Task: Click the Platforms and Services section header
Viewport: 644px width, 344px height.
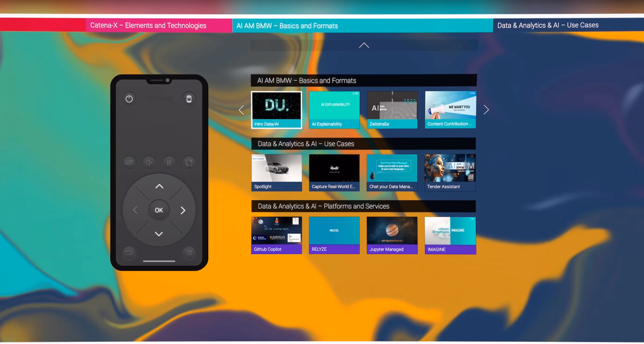Action: [x=363, y=206]
